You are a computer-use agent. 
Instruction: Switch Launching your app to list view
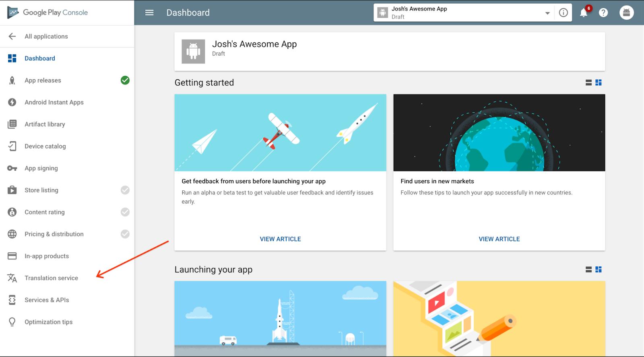tap(588, 269)
